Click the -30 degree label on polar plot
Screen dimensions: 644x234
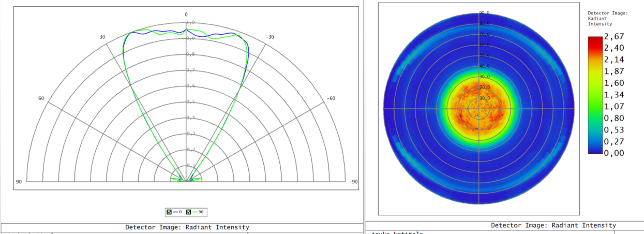point(269,37)
